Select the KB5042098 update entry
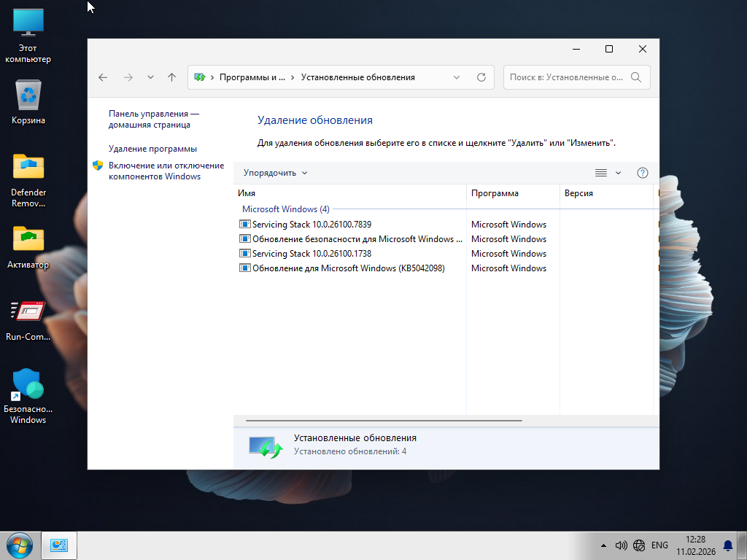The width and height of the screenshot is (747, 560). point(348,268)
